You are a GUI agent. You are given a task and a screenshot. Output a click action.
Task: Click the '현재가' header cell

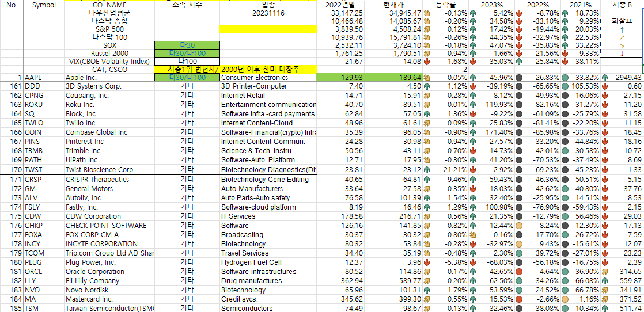click(393, 5)
